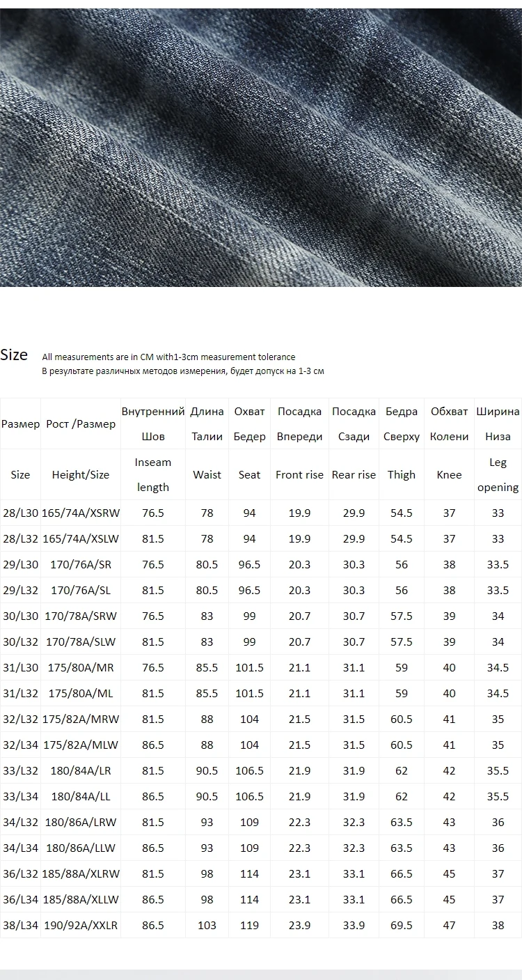
Task: Select the 165/74A/XSLW height cell
Action: click(81, 538)
